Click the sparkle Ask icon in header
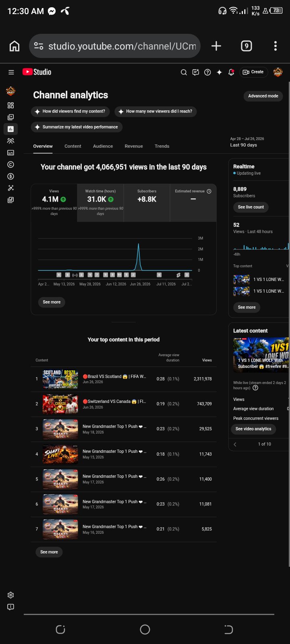Image resolution: width=290 pixels, height=644 pixels. coord(219,72)
